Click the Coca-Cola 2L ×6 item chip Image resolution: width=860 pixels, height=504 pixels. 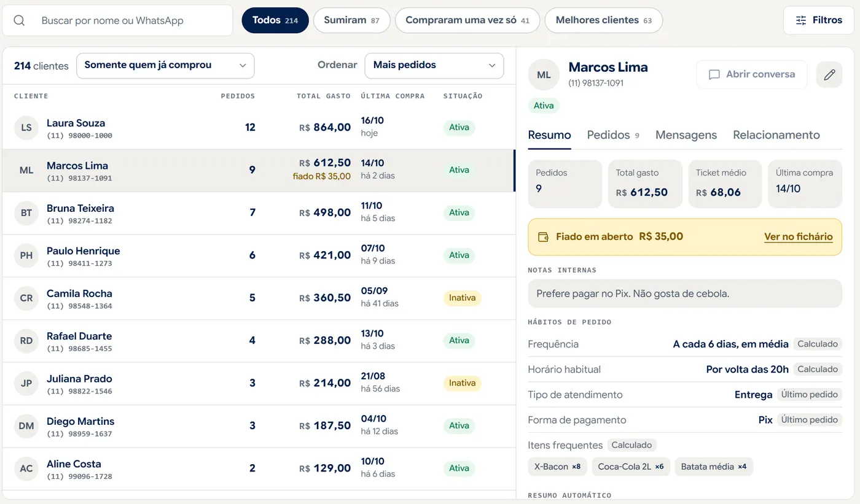pos(631,467)
